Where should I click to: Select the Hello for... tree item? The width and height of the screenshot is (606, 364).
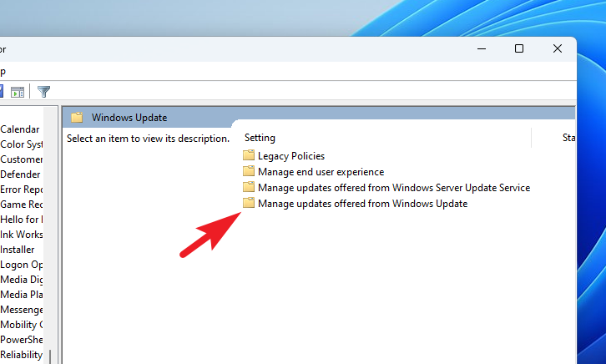[x=21, y=220]
